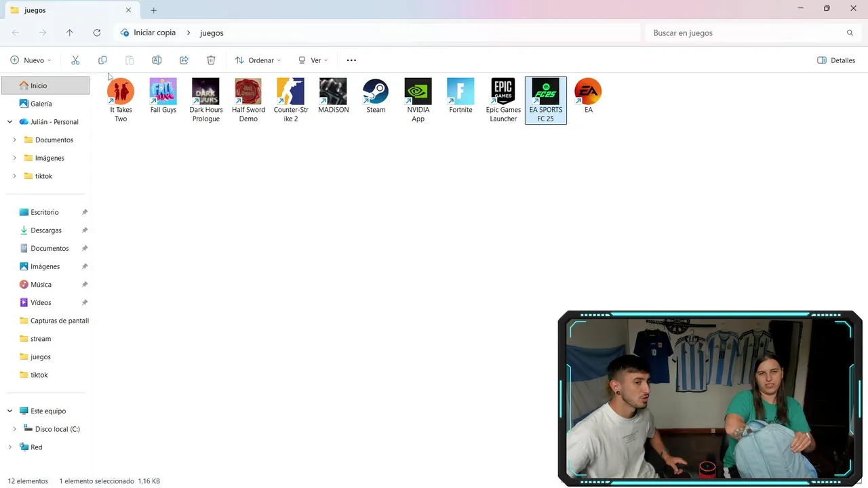Select the EA app shortcut
The height and width of the screenshot is (488, 868).
click(x=588, y=96)
